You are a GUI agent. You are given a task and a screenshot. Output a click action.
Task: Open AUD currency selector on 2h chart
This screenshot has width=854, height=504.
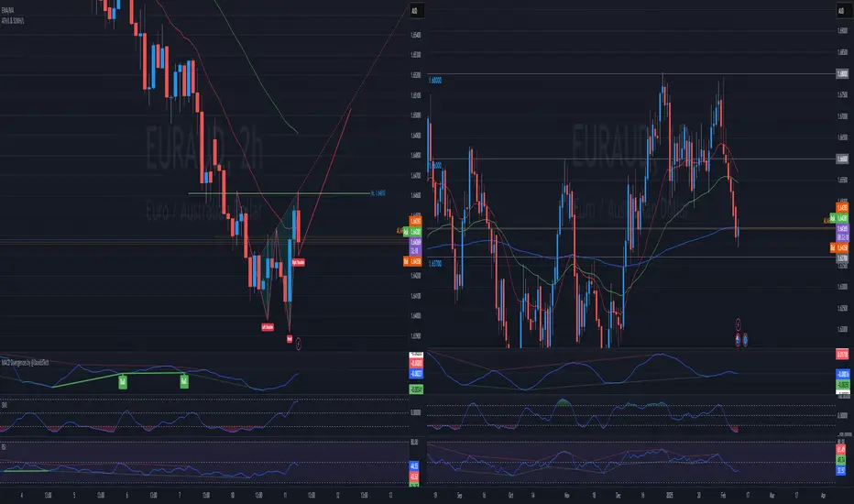[414, 11]
